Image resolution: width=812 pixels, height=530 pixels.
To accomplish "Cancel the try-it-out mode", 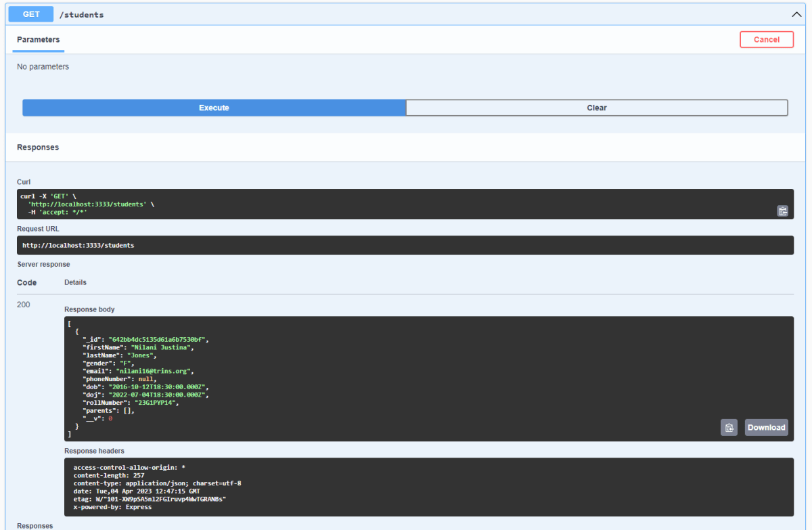I will click(x=766, y=39).
